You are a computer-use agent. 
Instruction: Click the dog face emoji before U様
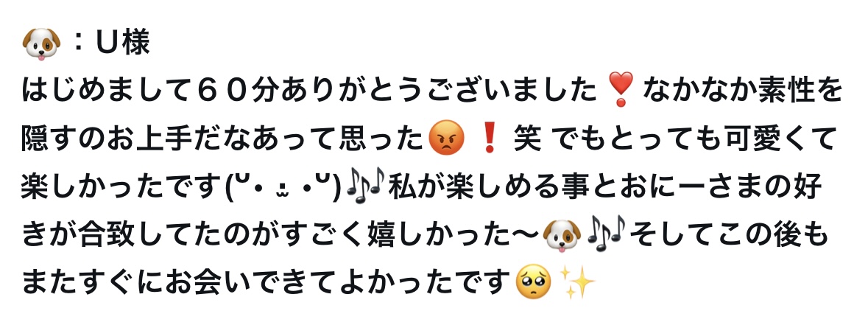click(x=41, y=43)
